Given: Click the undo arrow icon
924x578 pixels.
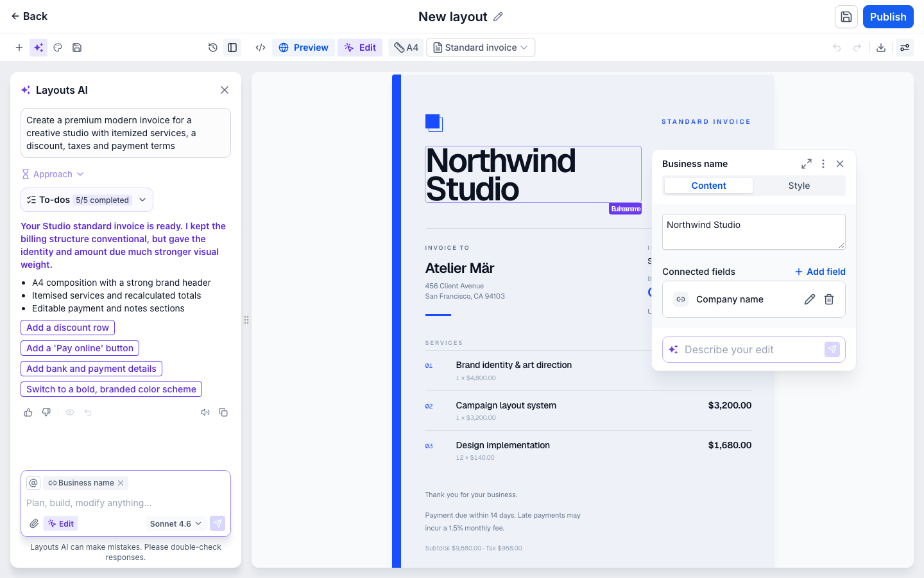Looking at the screenshot, I should click(x=837, y=48).
